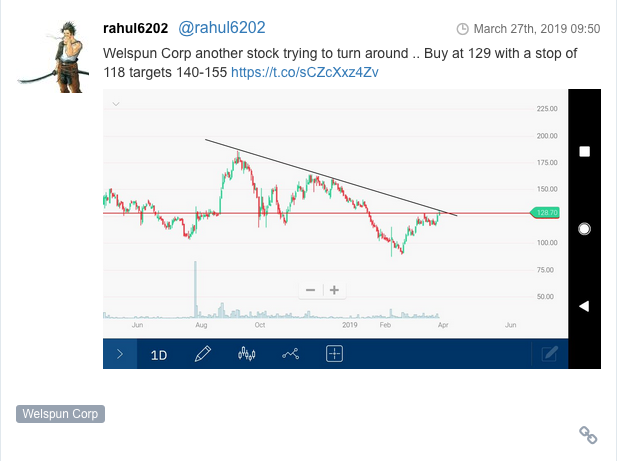The height and width of the screenshot is (461, 618).
Task: Toggle the crosshair tool icon
Action: tap(334, 354)
